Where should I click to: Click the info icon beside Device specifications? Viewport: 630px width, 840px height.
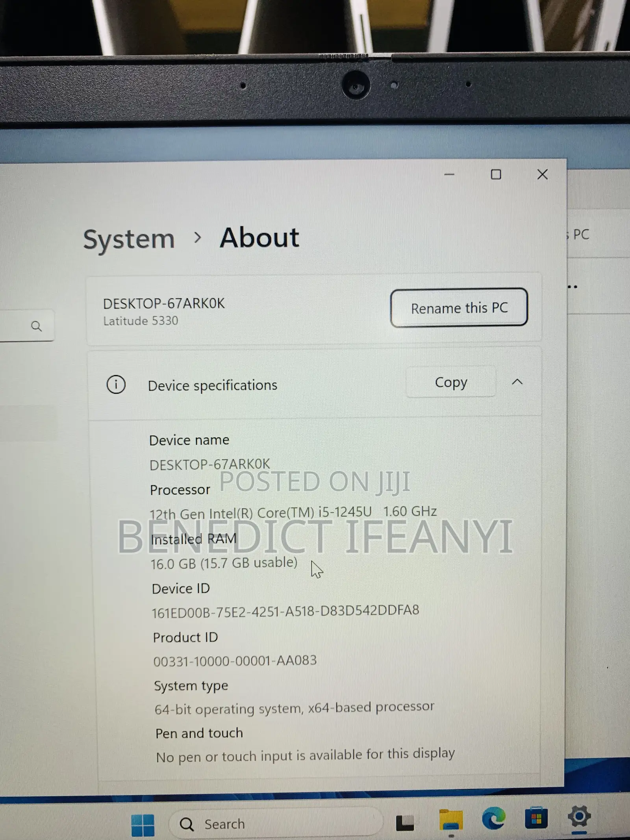[x=116, y=385]
